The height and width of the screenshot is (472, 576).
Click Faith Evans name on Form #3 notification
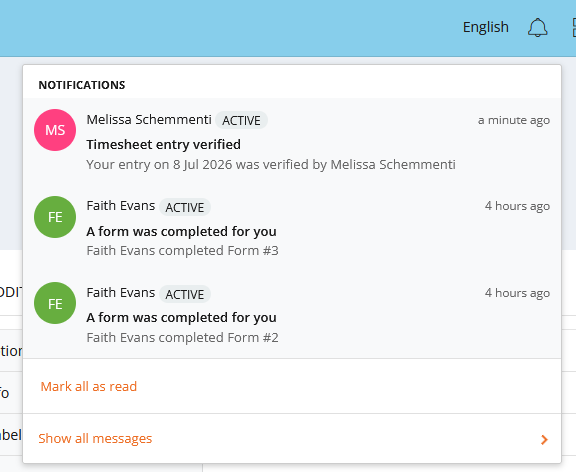click(121, 206)
